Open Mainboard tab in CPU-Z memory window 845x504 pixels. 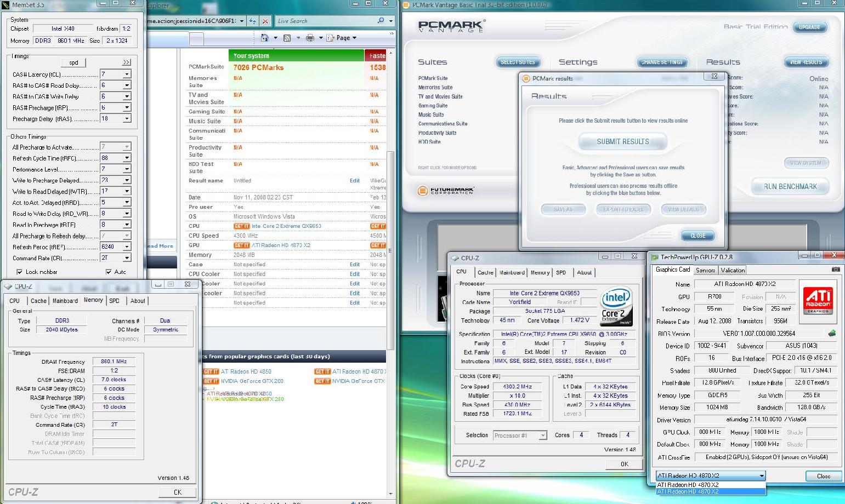tap(65, 301)
